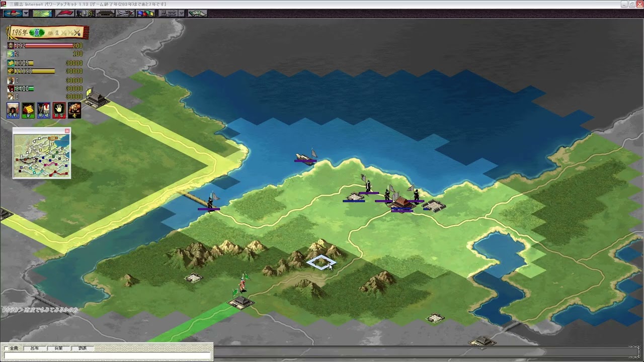Screen dimensions: 644x362
Task: Click the sword-wielding warrior toolbar icon
Action: 125,13
